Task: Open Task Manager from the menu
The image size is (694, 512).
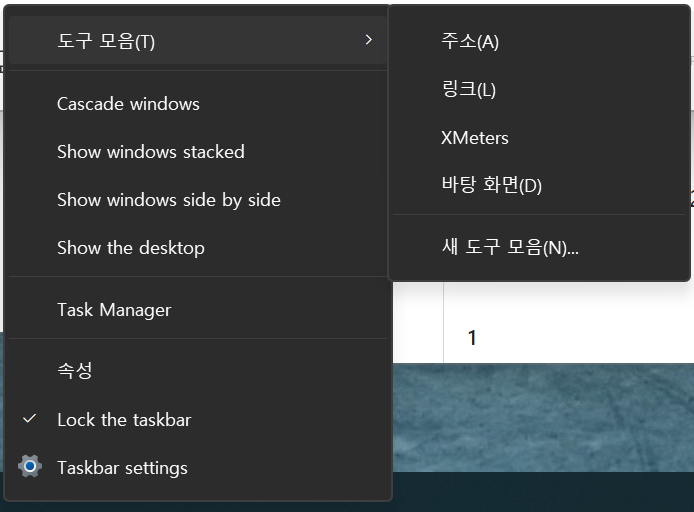Action: click(197, 309)
